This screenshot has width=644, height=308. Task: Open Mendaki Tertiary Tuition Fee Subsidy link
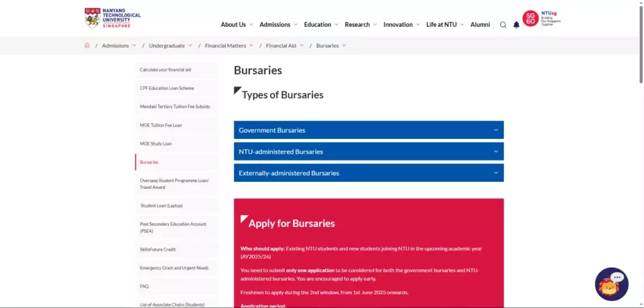pos(177,107)
